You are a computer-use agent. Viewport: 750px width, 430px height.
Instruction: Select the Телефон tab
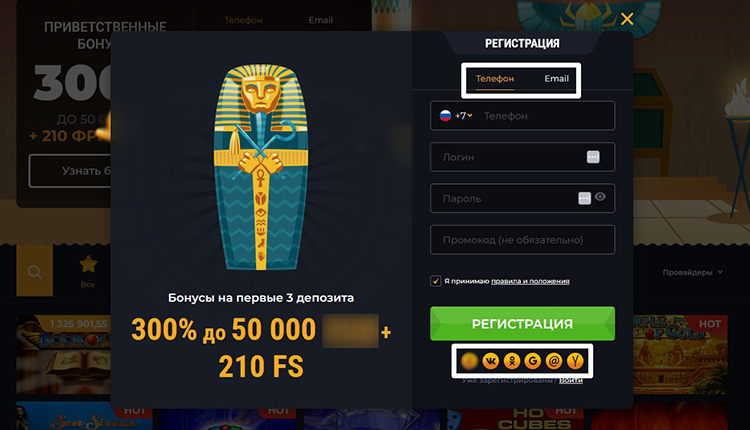point(495,78)
